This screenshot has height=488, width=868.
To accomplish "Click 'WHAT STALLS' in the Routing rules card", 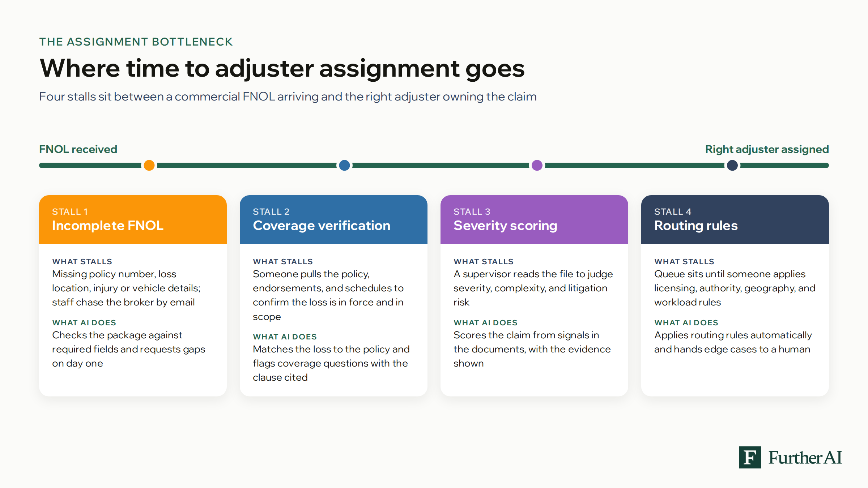I will click(x=684, y=261).
